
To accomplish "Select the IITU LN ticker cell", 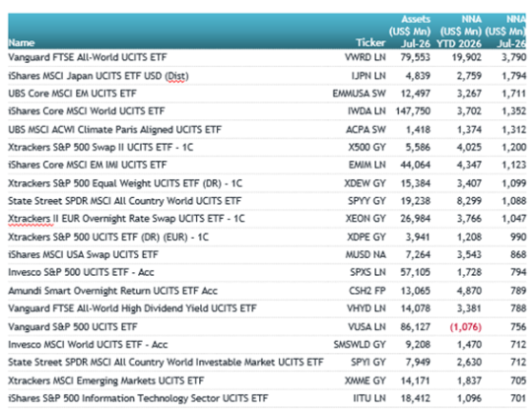I will [369, 398].
